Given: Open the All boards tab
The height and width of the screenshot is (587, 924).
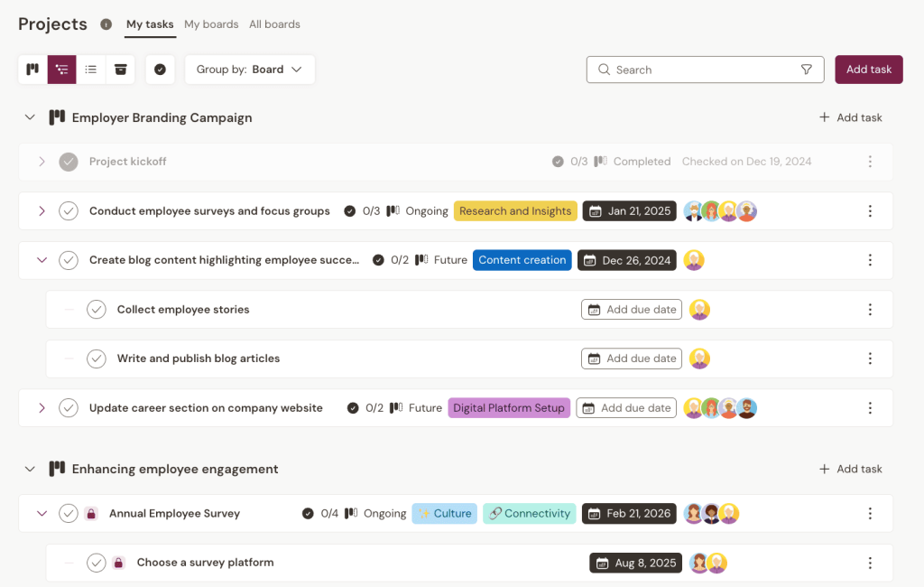Looking at the screenshot, I should [x=274, y=24].
